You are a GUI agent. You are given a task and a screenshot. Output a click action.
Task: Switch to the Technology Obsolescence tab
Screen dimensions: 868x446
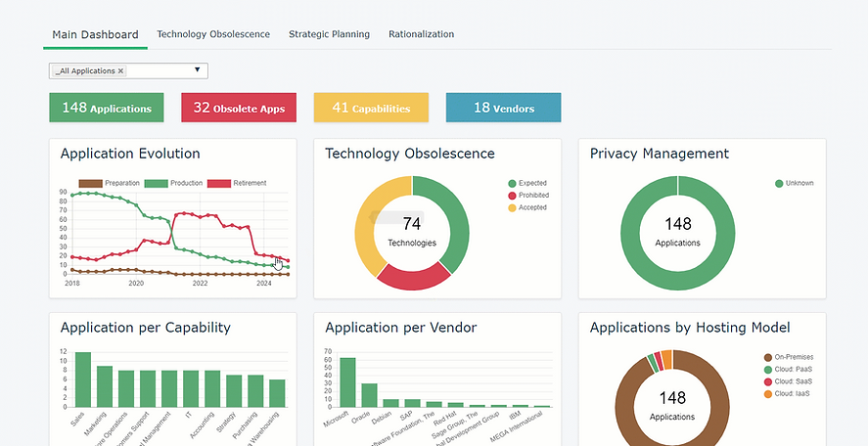click(x=213, y=34)
